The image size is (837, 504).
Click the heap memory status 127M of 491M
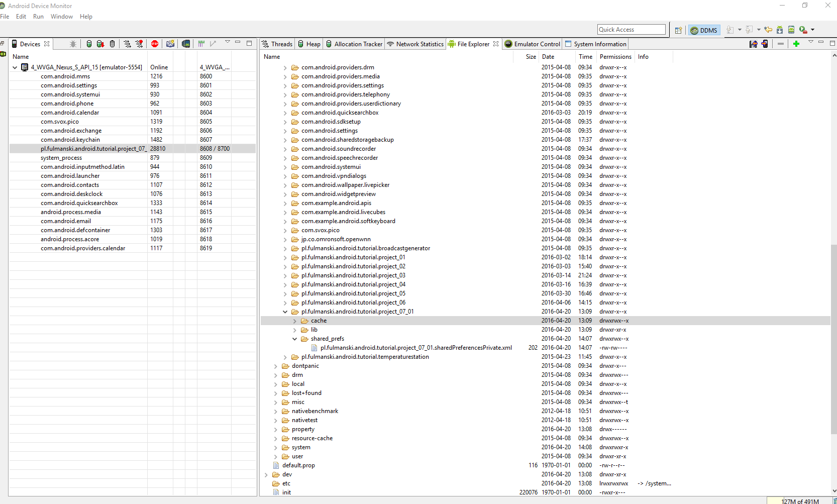click(800, 501)
